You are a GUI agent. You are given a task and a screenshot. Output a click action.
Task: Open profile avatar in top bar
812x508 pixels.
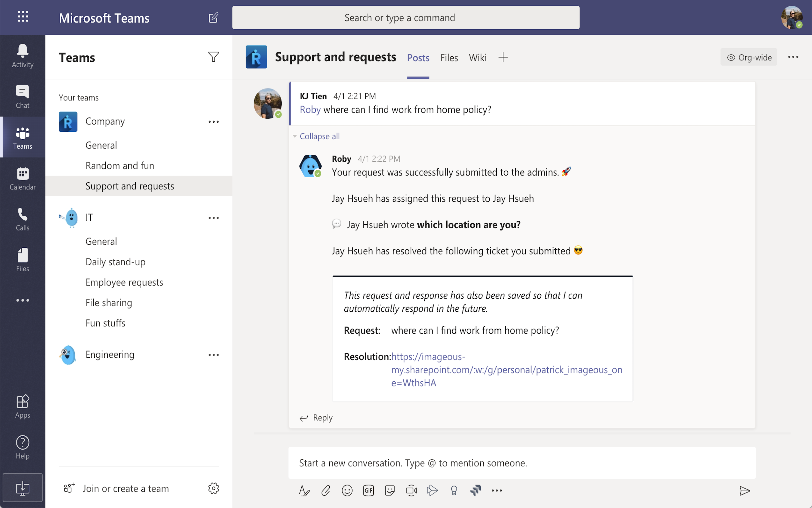pyautogui.click(x=791, y=17)
